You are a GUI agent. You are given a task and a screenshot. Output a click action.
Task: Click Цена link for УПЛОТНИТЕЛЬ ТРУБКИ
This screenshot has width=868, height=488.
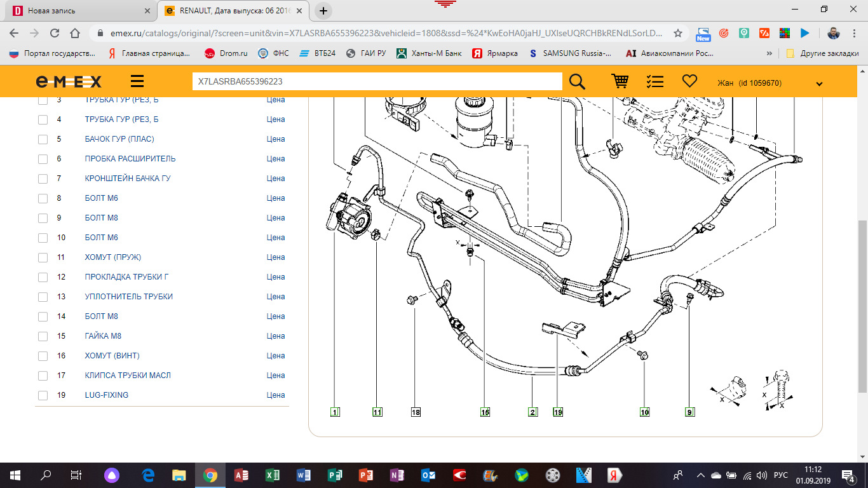tap(276, 296)
